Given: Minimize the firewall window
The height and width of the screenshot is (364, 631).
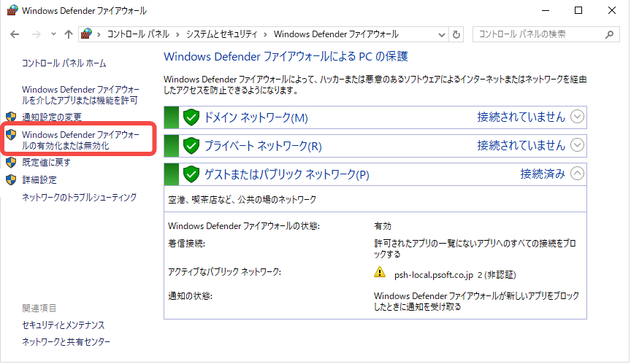Looking at the screenshot, I should pyautogui.click(x=546, y=10).
